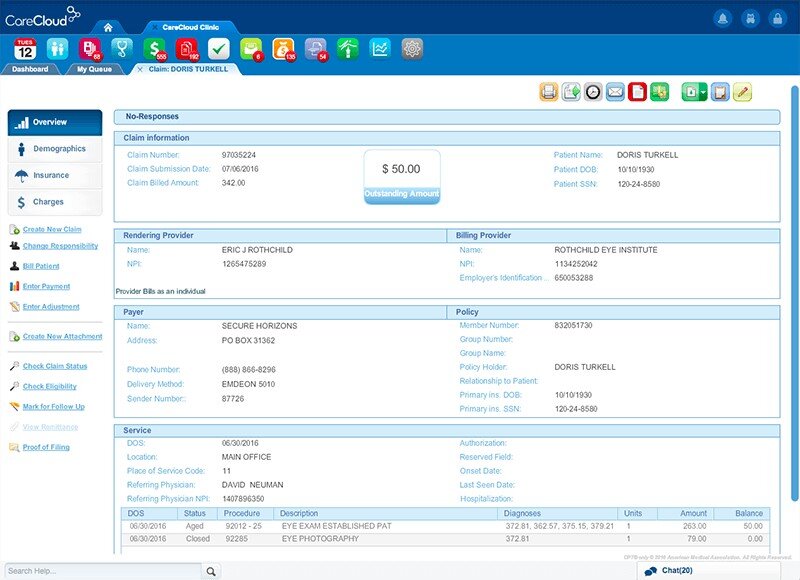Viewport: 800px width, 580px height.
Task: Open the gray gear settings icon
Action: click(412, 48)
